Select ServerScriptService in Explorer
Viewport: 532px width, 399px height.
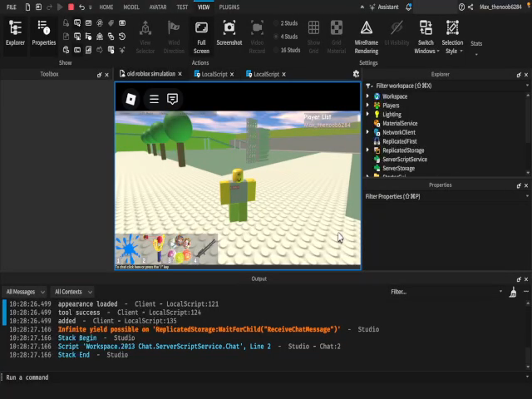point(404,160)
